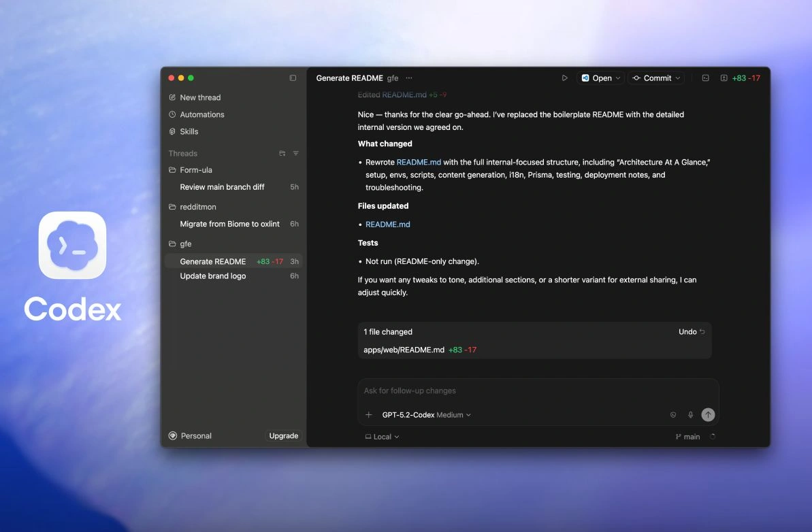This screenshot has height=532, width=812.
Task: Click the laptop icon beside Local
Action: [368, 437]
